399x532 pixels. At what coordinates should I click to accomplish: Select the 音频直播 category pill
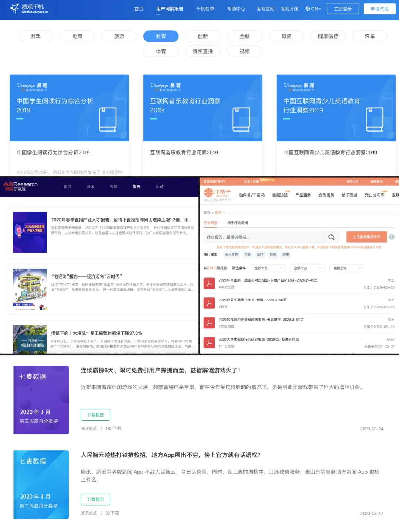(202, 51)
